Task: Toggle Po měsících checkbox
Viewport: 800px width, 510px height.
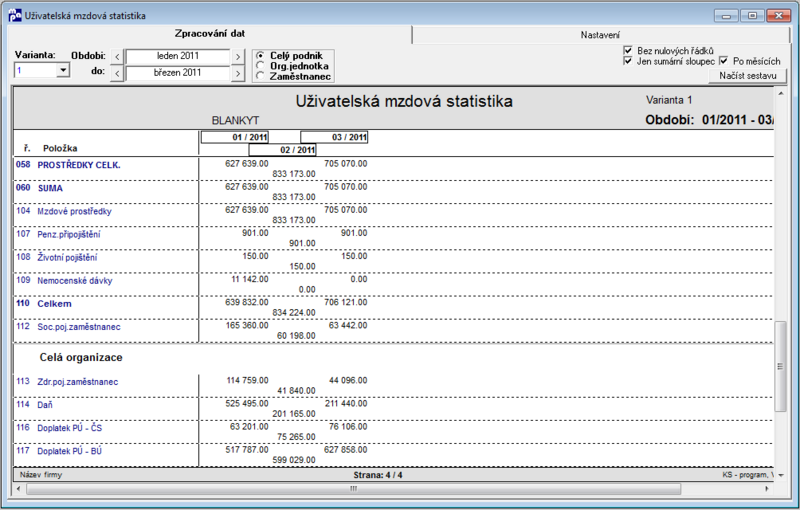Action: [723, 61]
